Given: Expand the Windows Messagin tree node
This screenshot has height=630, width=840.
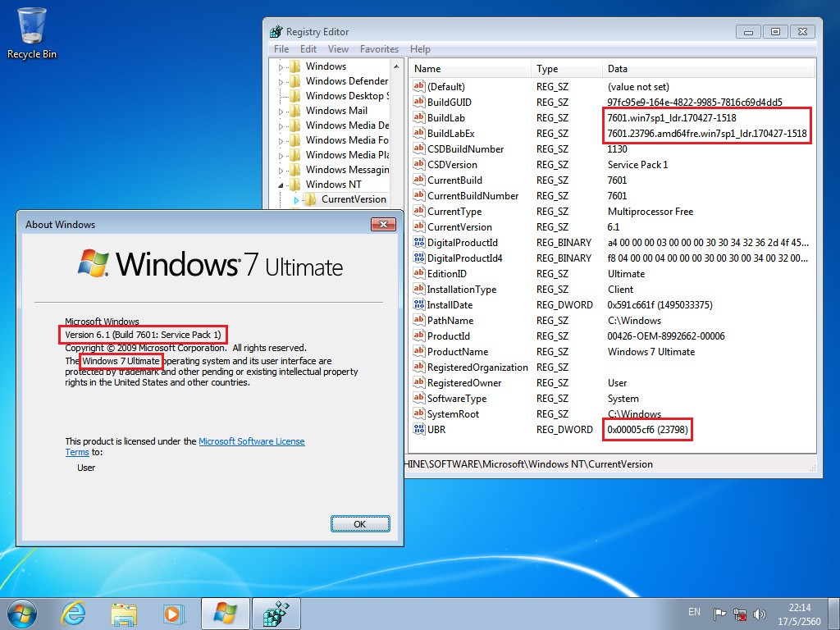Looking at the screenshot, I should pyautogui.click(x=281, y=171).
